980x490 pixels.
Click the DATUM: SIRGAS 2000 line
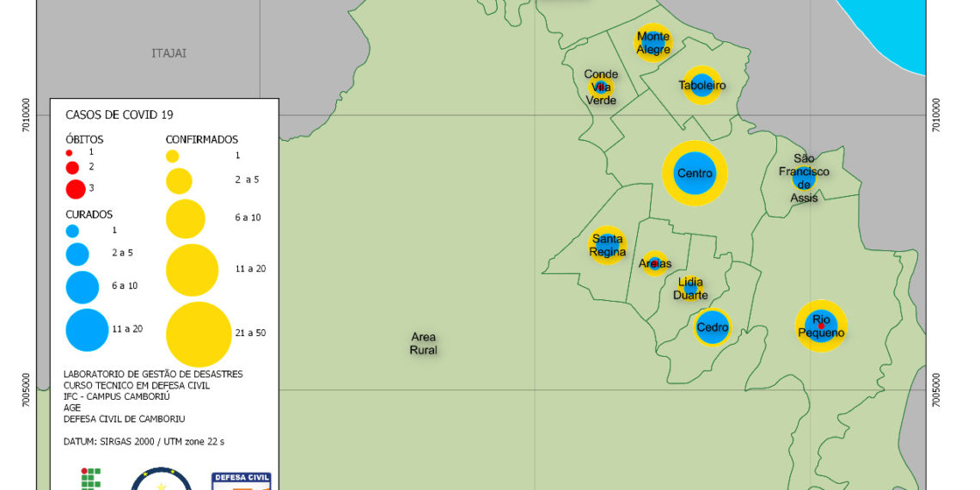point(144,441)
